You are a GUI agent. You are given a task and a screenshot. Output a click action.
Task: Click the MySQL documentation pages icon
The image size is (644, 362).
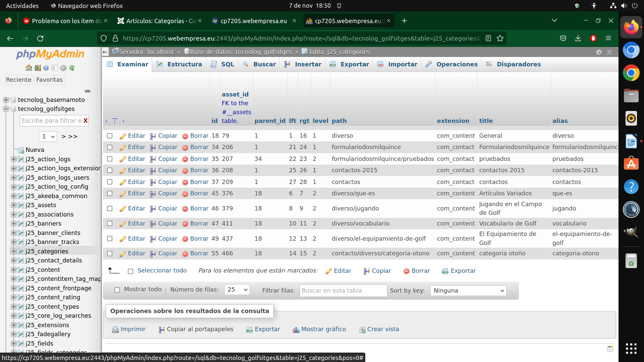[54, 68]
